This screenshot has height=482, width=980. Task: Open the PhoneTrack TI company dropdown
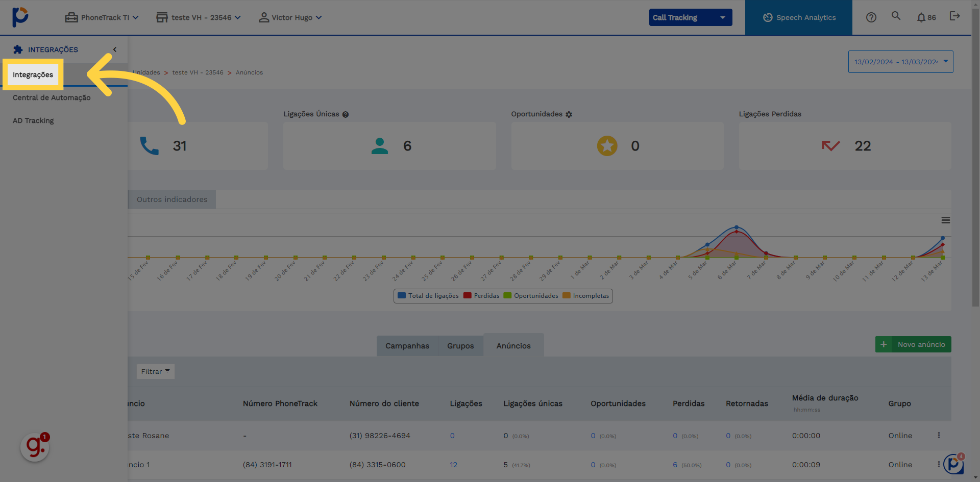(x=102, y=17)
